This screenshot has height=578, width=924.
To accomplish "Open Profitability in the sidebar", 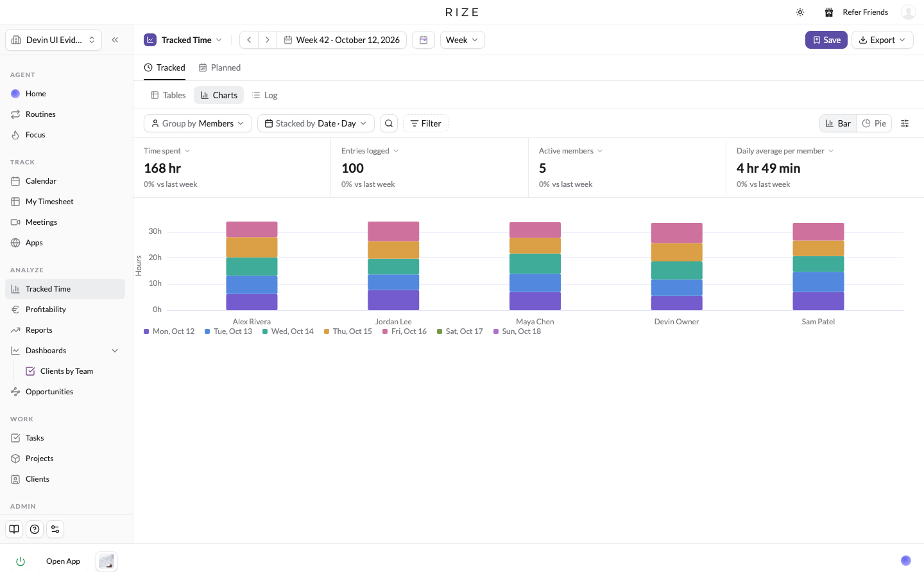I will (65, 310).
